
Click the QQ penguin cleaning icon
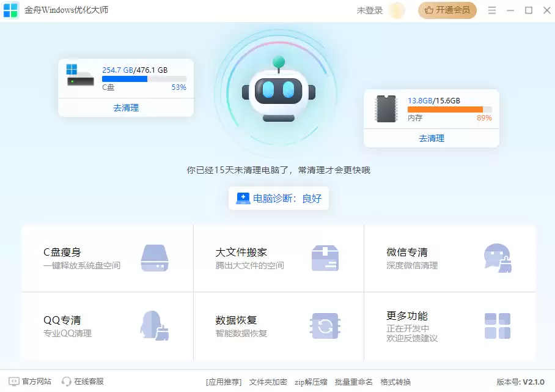tap(154, 326)
